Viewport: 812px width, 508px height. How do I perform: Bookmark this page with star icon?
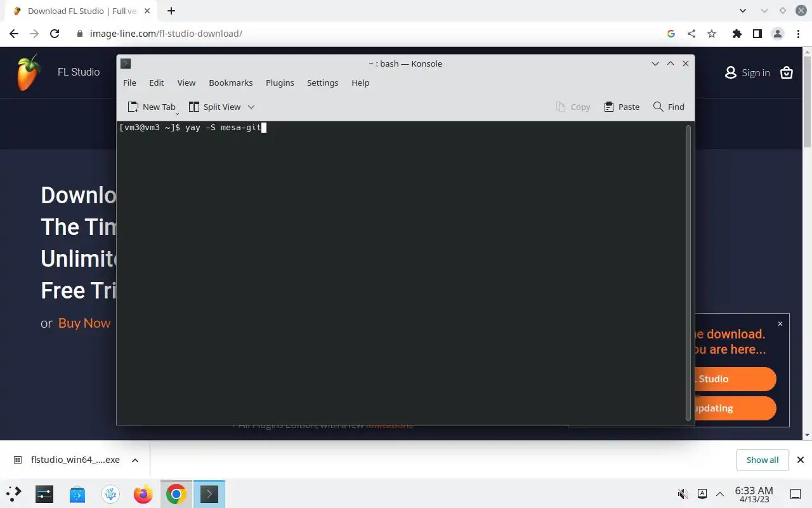pos(712,34)
